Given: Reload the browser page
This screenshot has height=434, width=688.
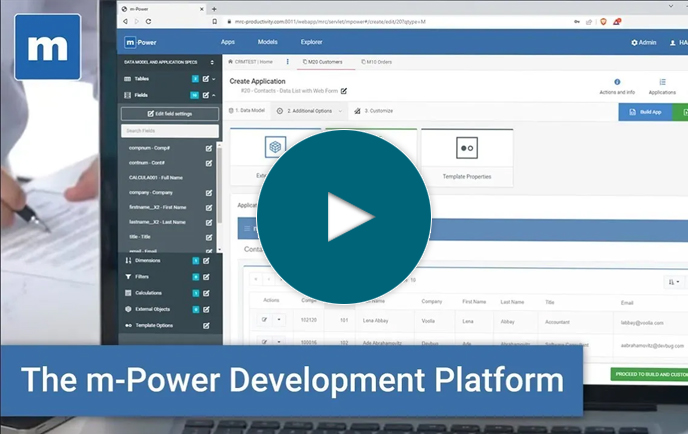Looking at the screenshot, I should 148,22.
